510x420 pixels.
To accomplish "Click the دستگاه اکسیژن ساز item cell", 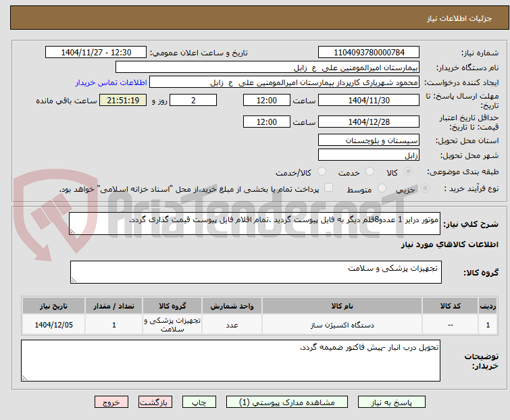I will click(x=342, y=324).
